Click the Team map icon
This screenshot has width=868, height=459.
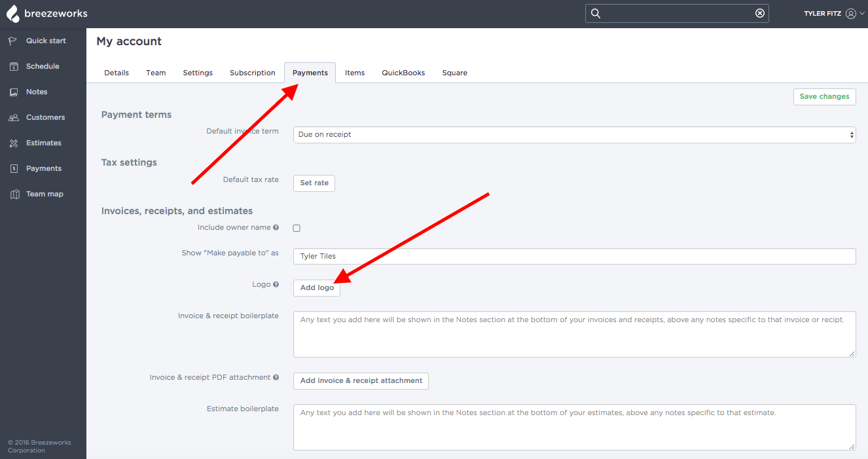point(14,194)
